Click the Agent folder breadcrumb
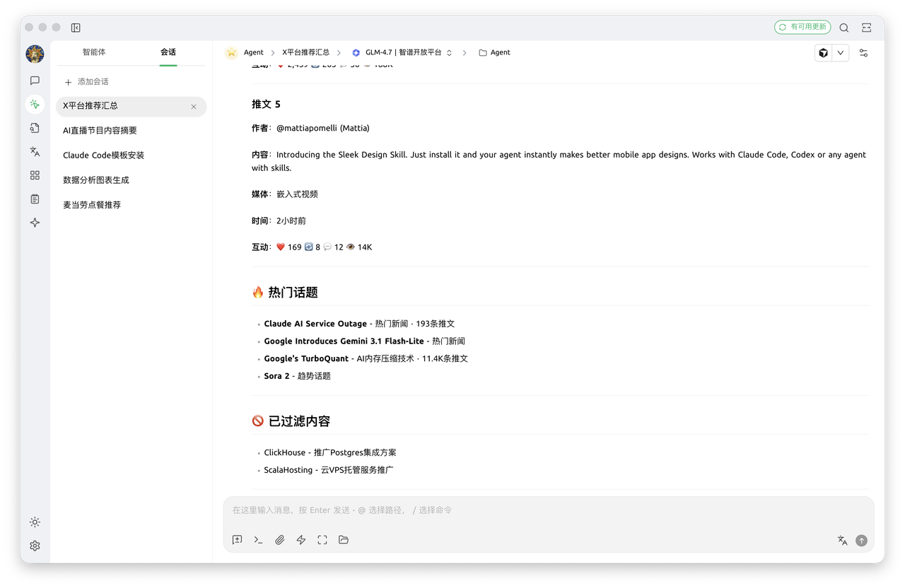Screen dimensions: 905x588 (494, 52)
